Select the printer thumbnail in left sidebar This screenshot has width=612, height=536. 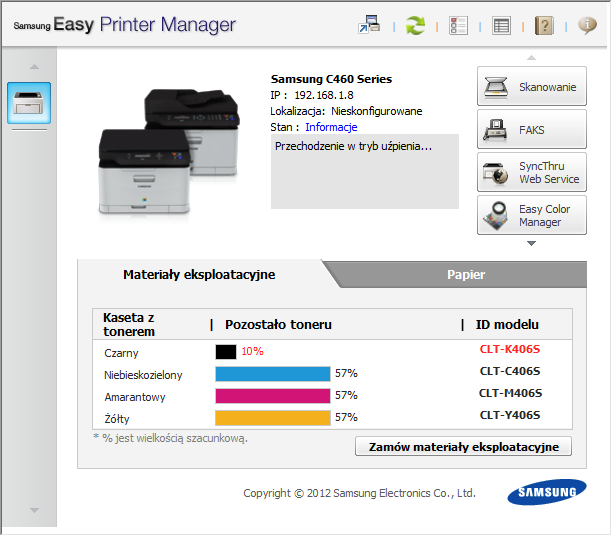tap(29, 103)
